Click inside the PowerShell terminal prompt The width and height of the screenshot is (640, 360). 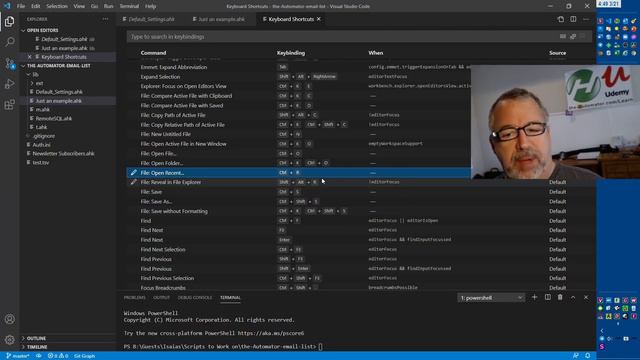tap(320, 347)
